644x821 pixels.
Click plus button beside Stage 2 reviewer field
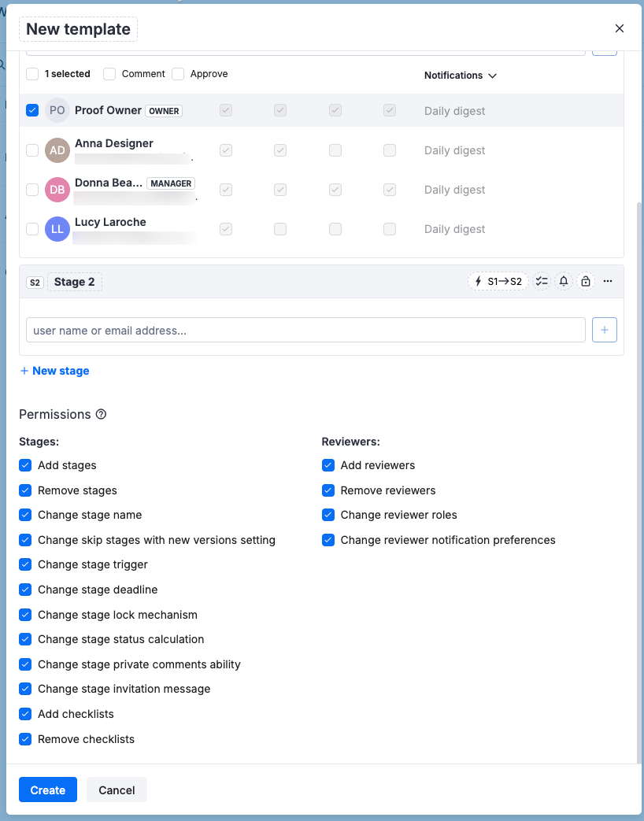pyautogui.click(x=604, y=331)
